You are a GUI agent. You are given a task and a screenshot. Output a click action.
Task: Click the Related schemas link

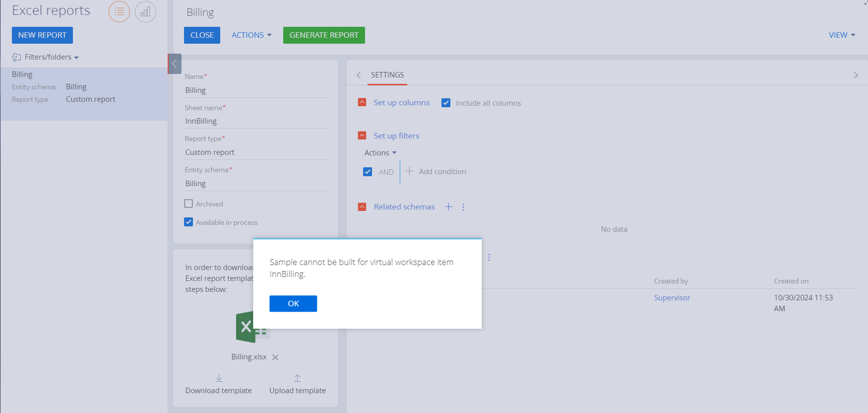(x=404, y=207)
